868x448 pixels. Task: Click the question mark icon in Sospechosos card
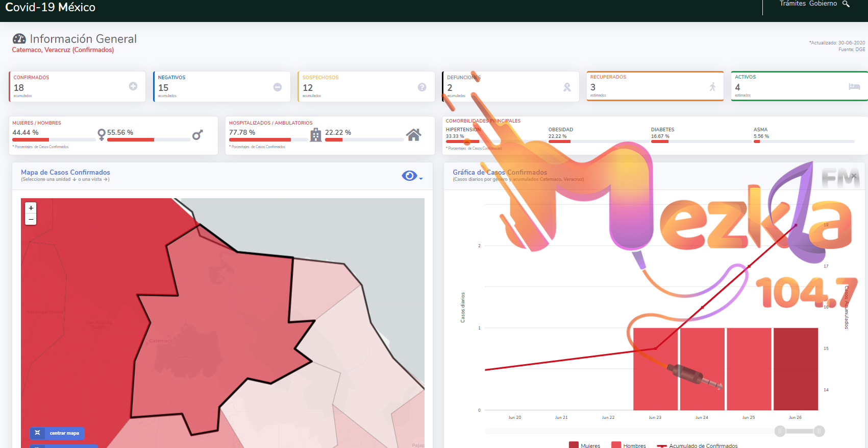[422, 87]
